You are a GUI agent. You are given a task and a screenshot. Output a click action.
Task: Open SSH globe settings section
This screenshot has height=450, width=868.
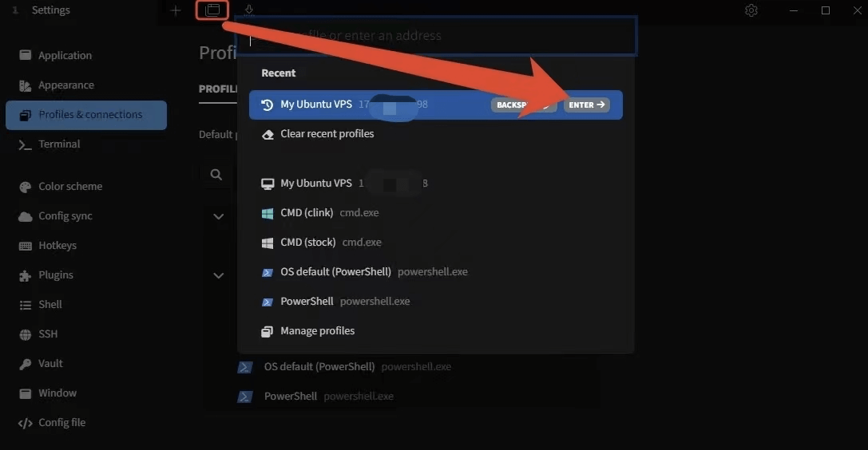85,334
